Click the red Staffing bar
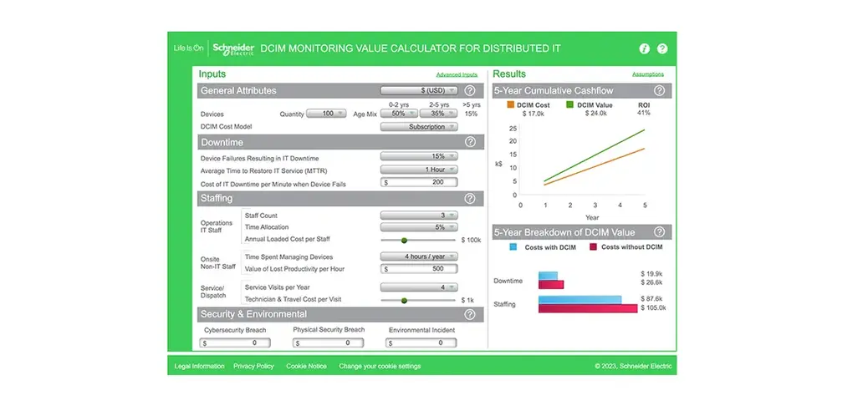 point(588,308)
